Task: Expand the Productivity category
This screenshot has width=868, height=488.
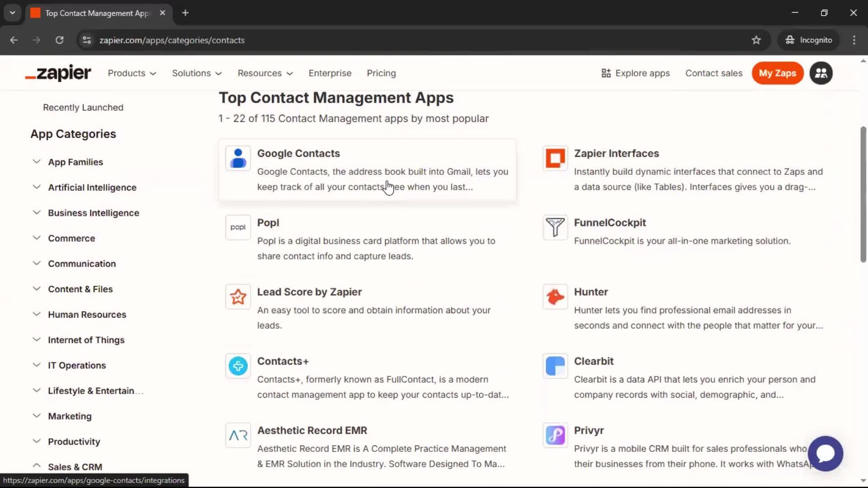Action: [66, 441]
